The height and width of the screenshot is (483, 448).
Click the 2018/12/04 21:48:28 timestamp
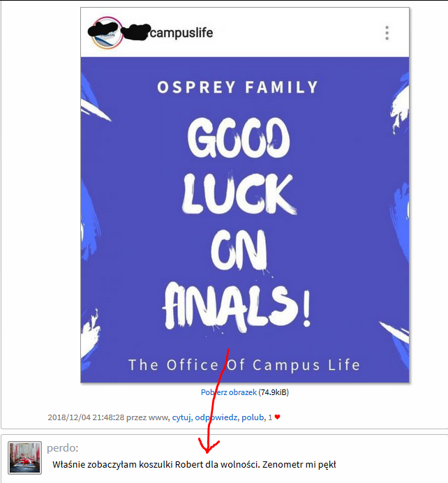pyautogui.click(x=86, y=417)
